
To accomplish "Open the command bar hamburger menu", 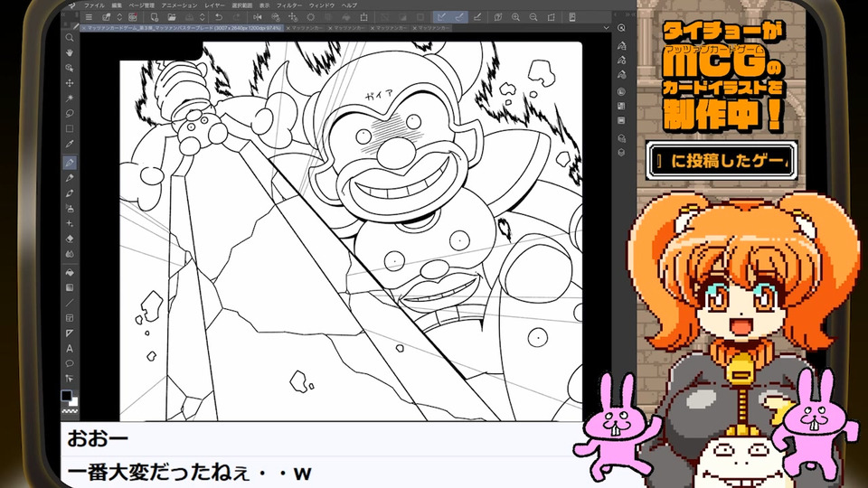I will [x=89, y=17].
